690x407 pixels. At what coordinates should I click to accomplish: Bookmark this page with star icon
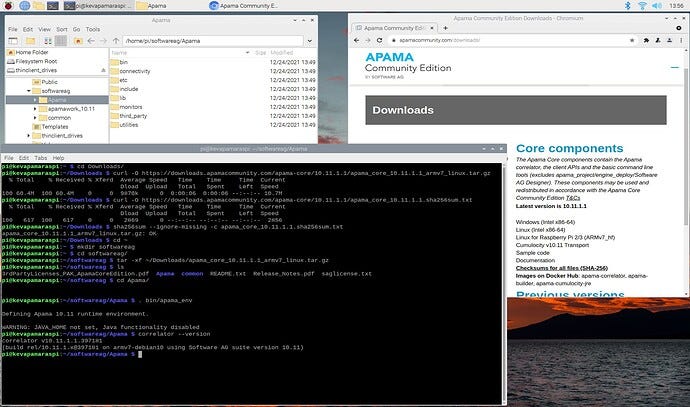coord(632,40)
